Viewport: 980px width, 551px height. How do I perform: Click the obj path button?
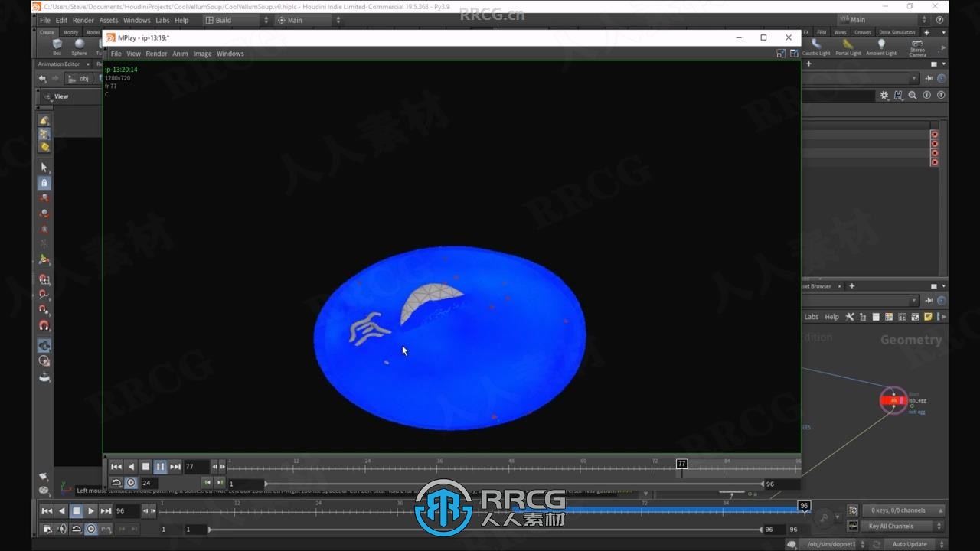click(x=80, y=78)
